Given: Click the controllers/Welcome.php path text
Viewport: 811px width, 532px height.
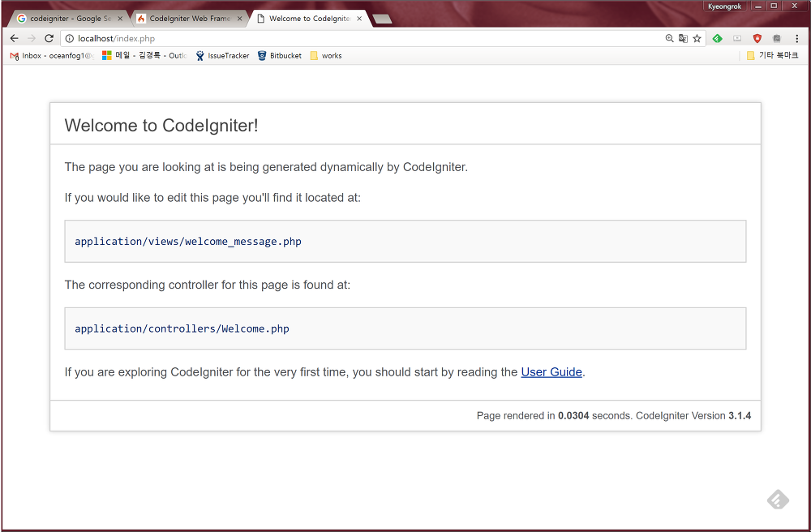Looking at the screenshot, I should (x=182, y=328).
